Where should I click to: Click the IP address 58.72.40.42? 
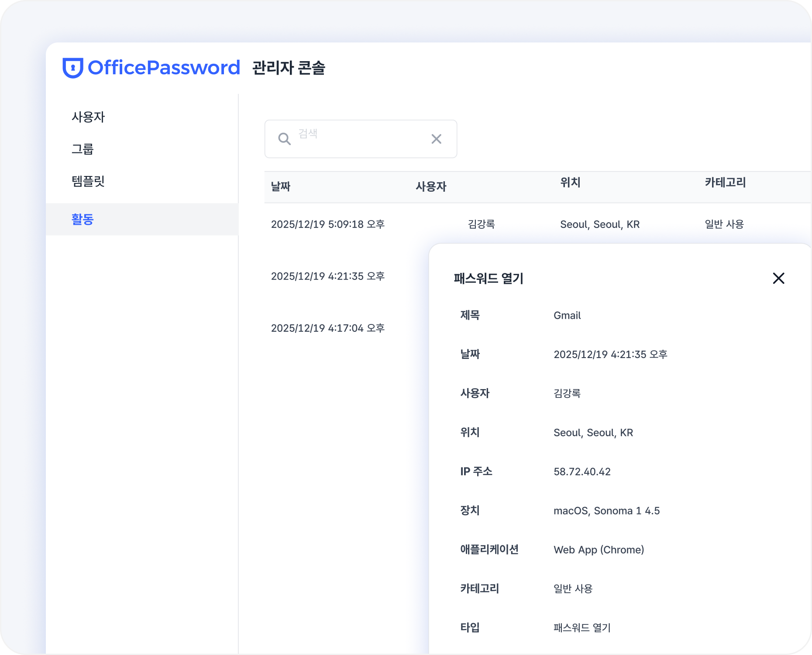pyautogui.click(x=582, y=472)
